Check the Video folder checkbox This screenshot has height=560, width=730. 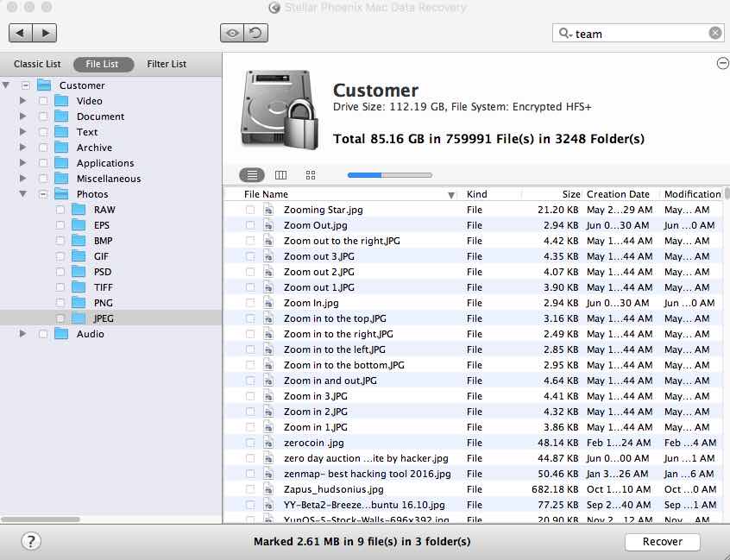click(x=43, y=101)
